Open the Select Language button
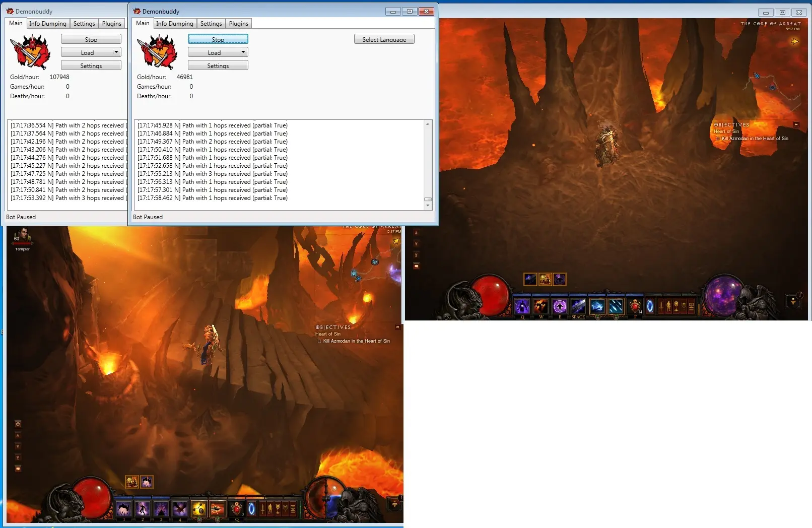Screen dimensions: 812x528 click(384, 39)
